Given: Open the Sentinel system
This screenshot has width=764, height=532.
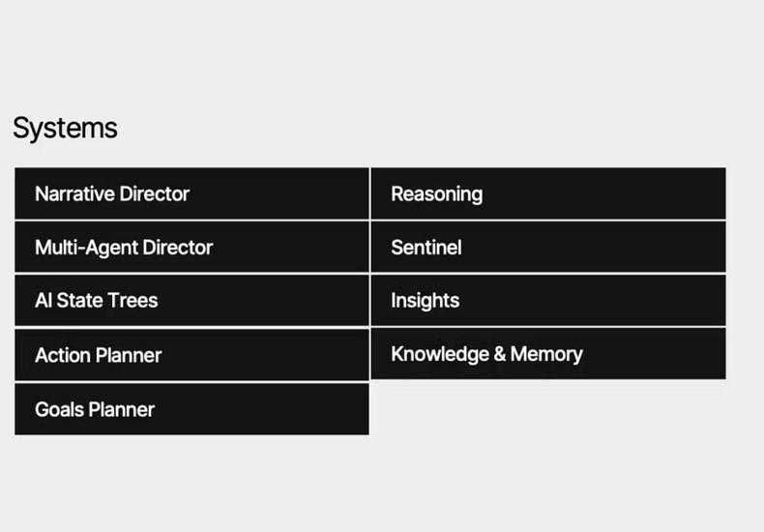Looking at the screenshot, I should (548, 247).
